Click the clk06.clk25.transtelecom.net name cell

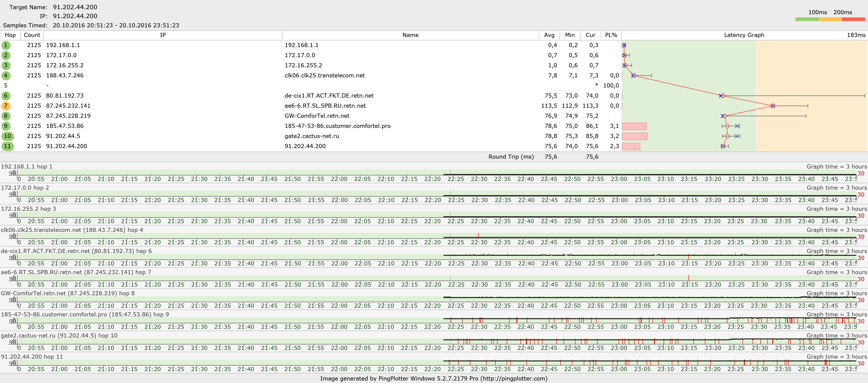click(325, 76)
